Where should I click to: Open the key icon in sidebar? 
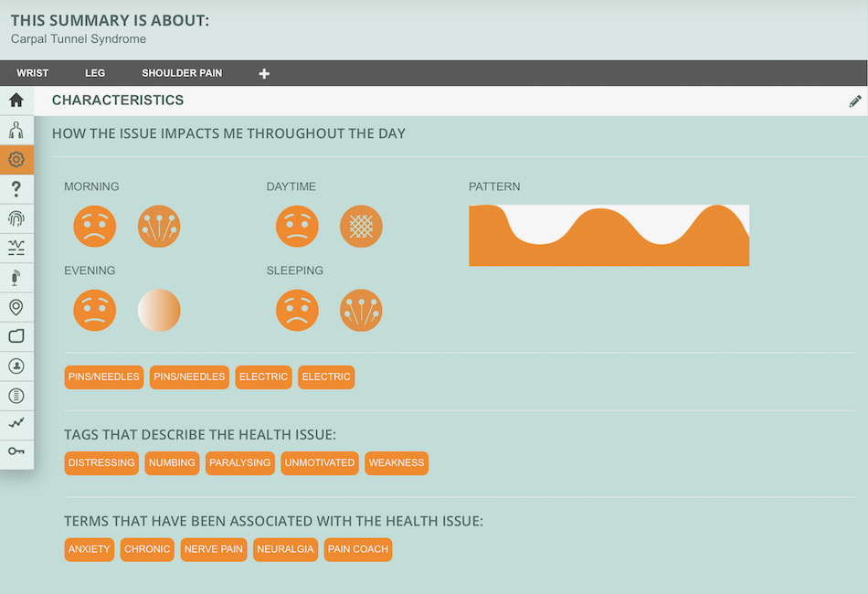point(16,451)
